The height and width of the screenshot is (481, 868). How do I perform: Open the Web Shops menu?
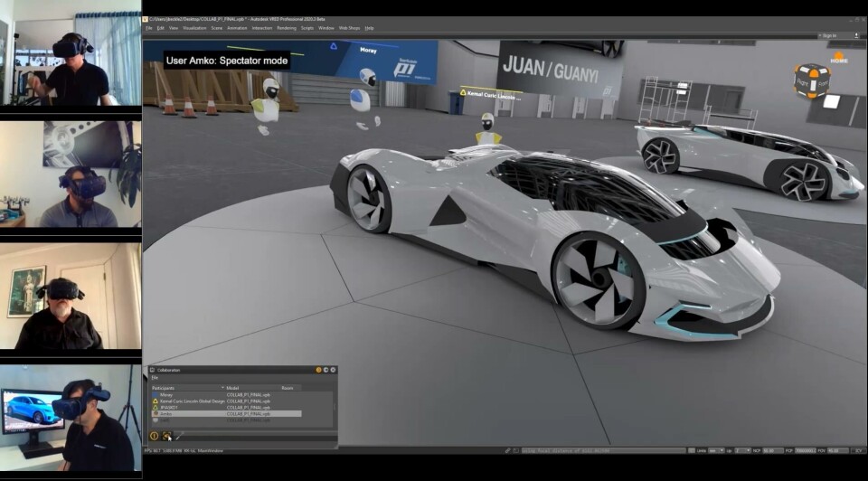click(349, 28)
